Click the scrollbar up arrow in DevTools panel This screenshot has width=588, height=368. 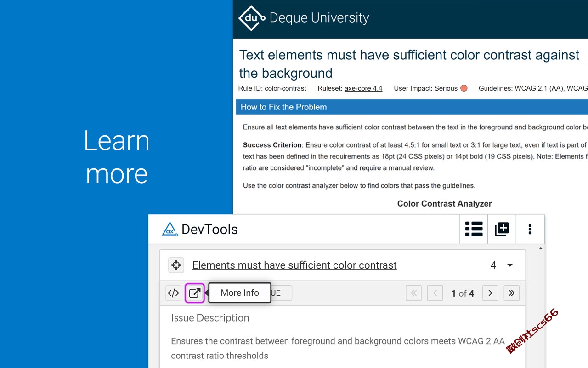click(541, 249)
